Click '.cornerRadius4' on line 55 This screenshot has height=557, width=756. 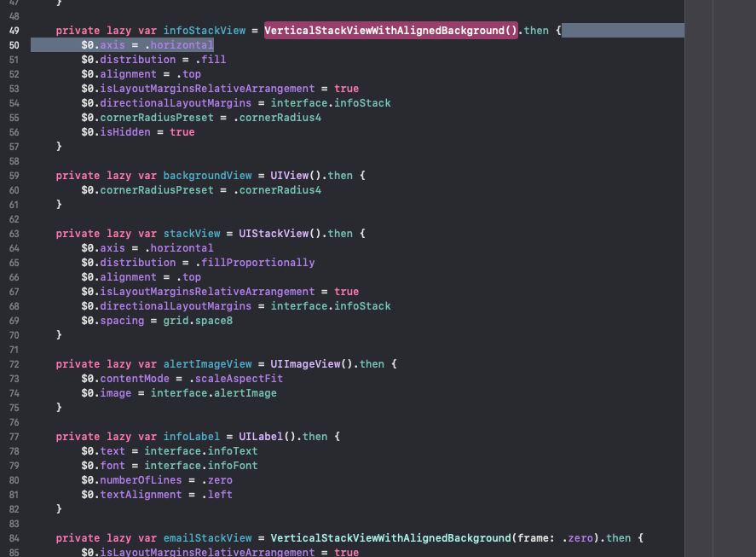(277, 118)
